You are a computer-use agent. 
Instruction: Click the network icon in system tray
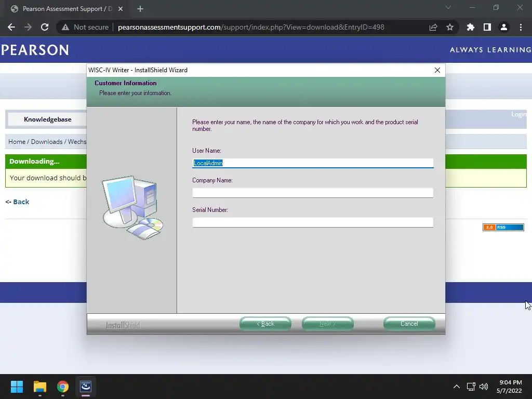pos(471,387)
